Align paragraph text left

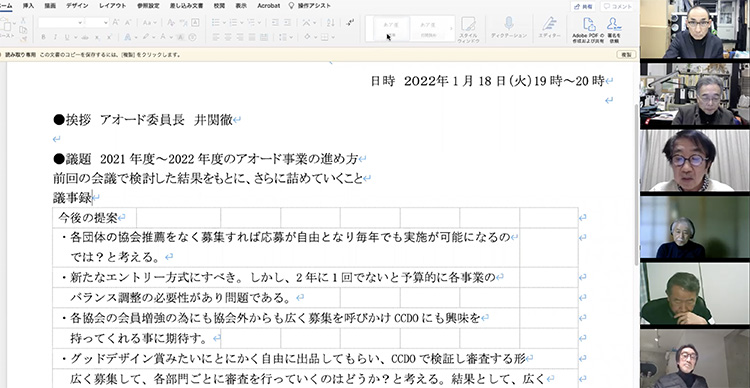pos(216,37)
